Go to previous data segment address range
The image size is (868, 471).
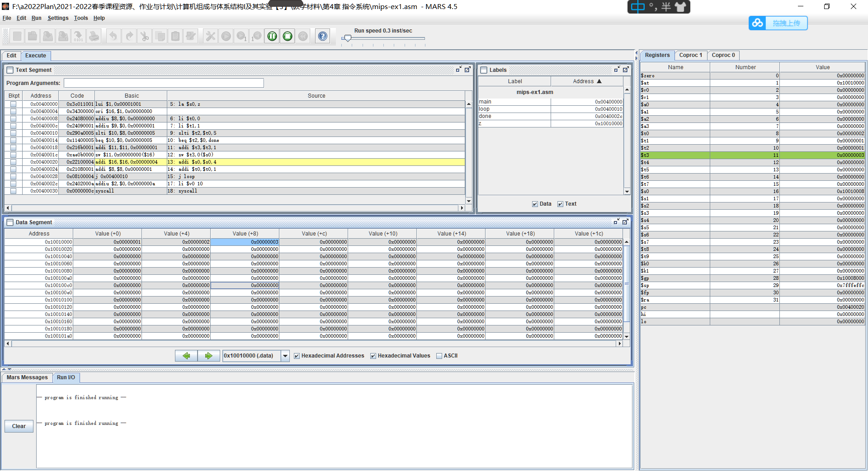(186, 356)
